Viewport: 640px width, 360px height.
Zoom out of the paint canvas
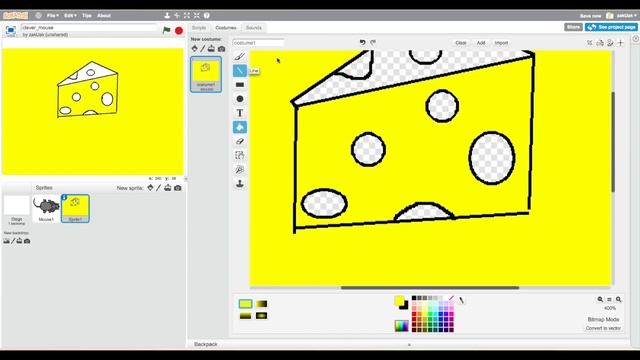click(x=600, y=299)
